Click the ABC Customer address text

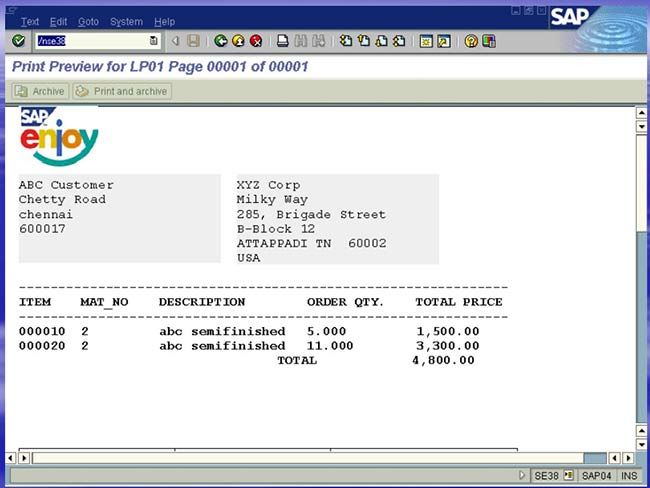[66, 207]
